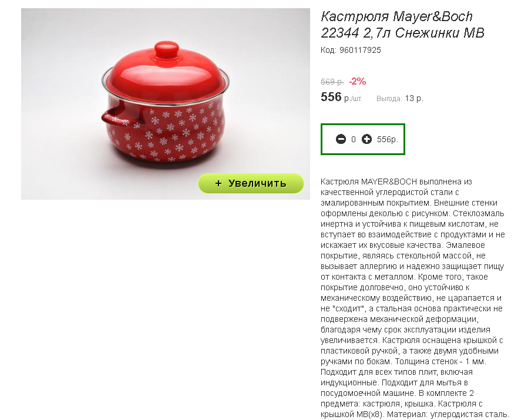Click the quantity value 0 field
518x420 pixels.
point(354,139)
